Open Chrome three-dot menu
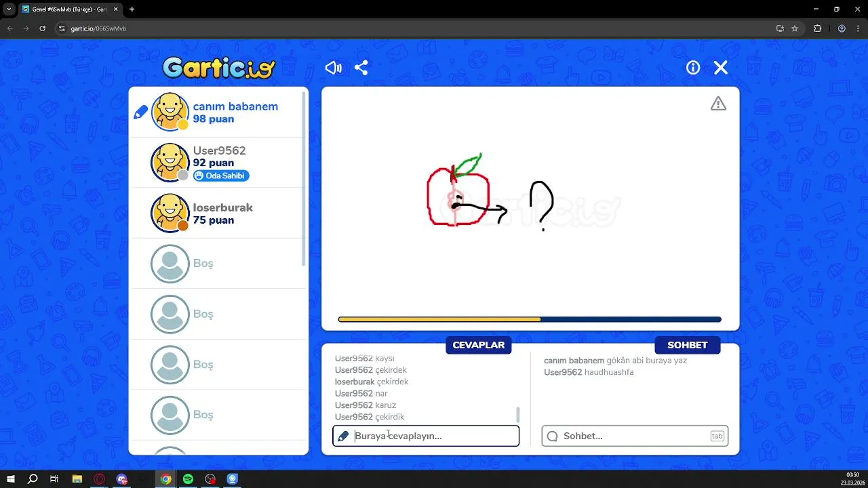Image resolution: width=868 pixels, height=488 pixels. tap(858, 28)
